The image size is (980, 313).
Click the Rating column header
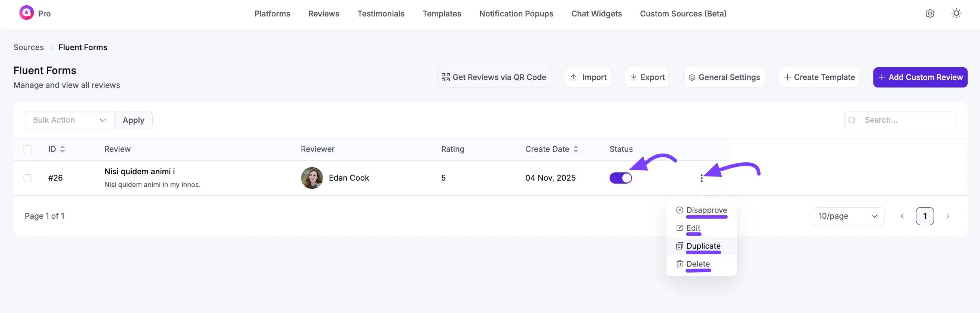point(452,149)
